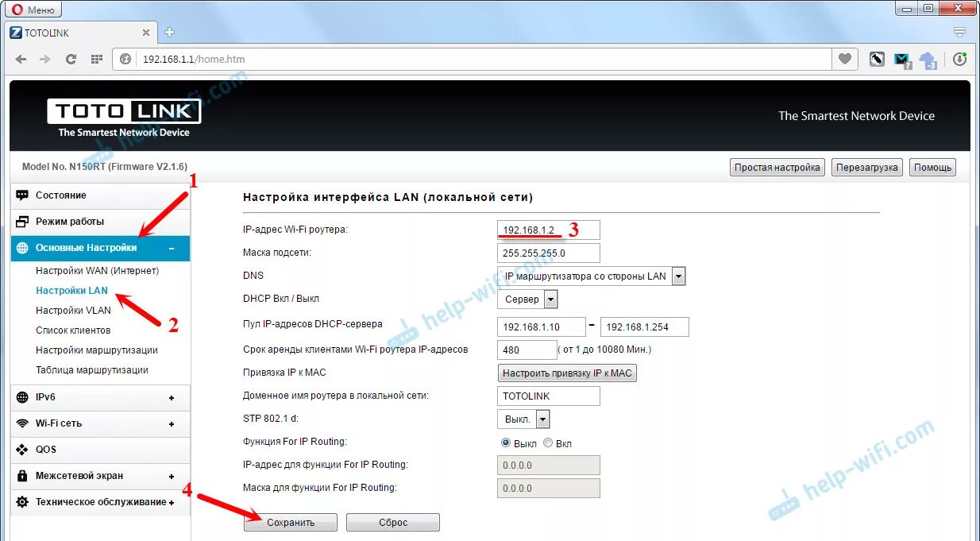Open the Speed Dial grid
Screen dimensions: 980x541
coord(97,59)
